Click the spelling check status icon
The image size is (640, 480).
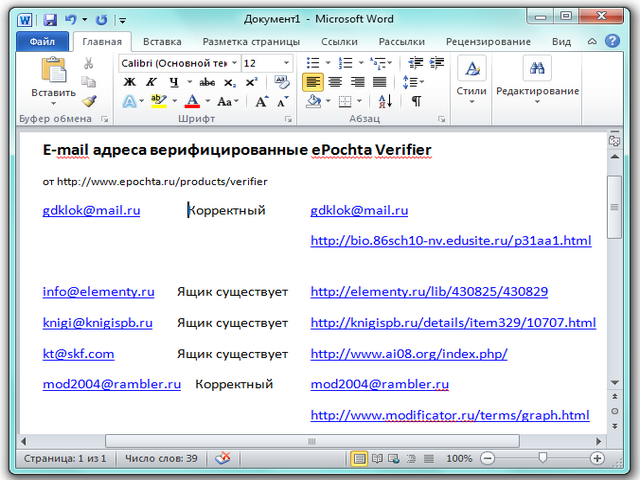223,458
